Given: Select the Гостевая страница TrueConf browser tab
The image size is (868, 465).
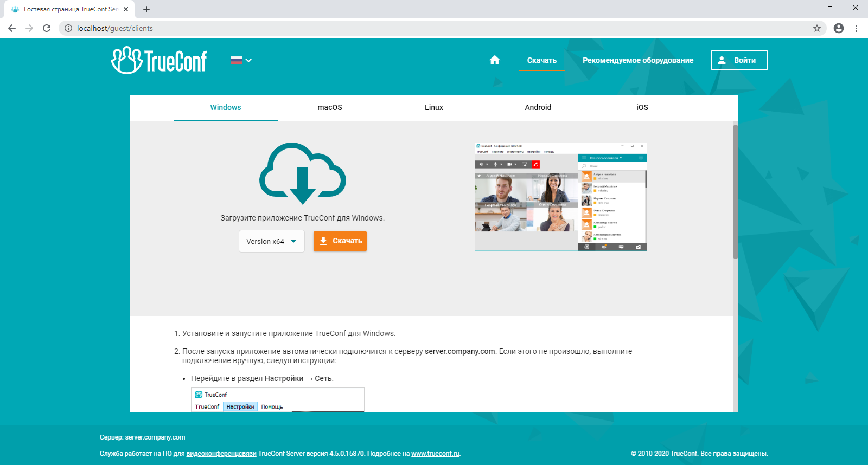Looking at the screenshot, I should (x=69, y=9).
